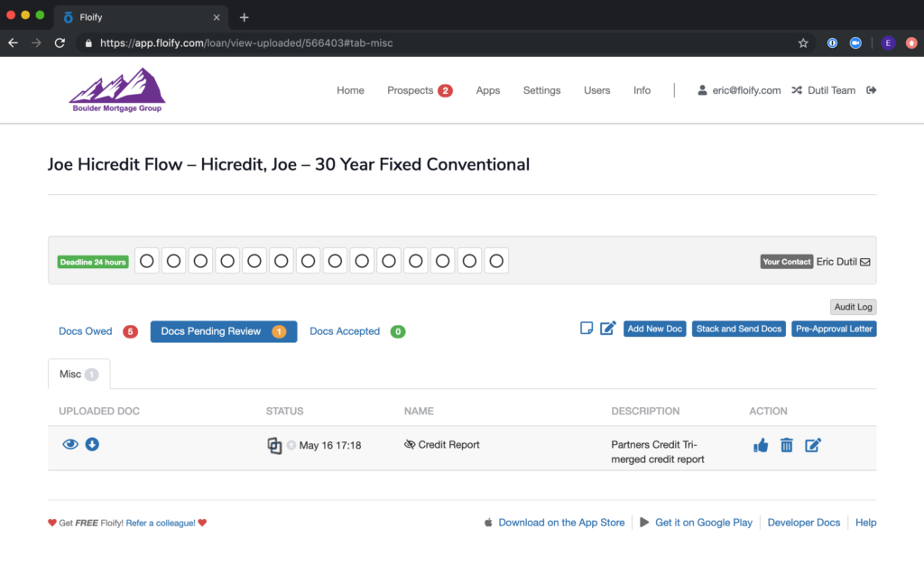Switch to the Misc tab
Viewport: 924px width, 566px height.
[74, 373]
